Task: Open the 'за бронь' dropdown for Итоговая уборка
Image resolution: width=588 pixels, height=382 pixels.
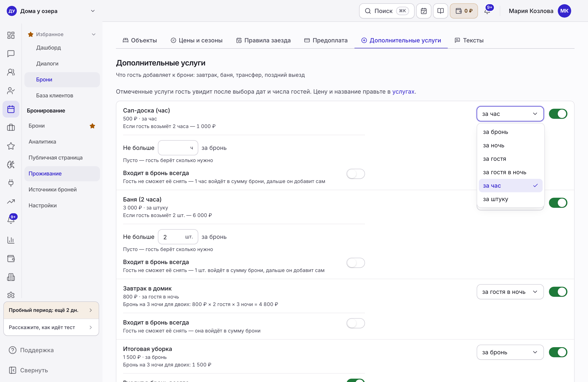Action: pyautogui.click(x=510, y=352)
